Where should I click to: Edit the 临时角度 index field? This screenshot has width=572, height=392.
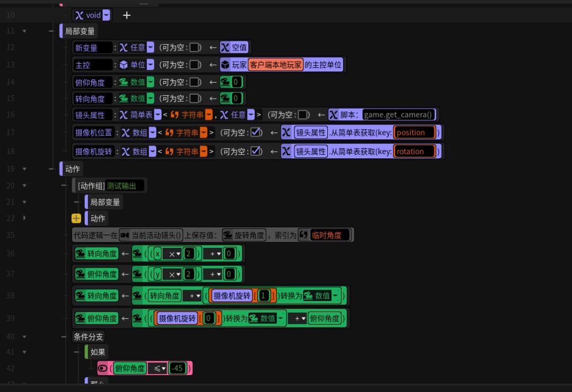330,235
